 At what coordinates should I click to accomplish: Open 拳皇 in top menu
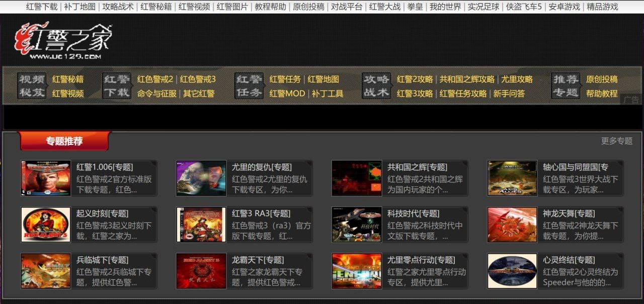(416, 7)
